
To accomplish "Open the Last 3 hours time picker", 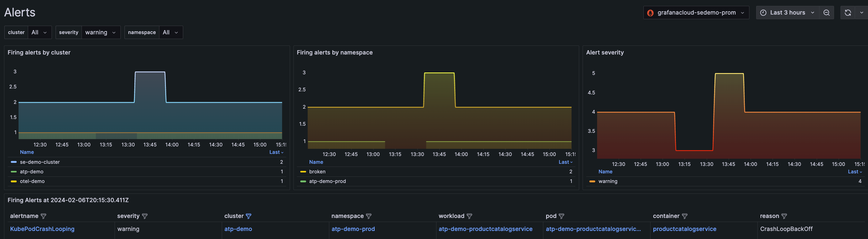I will 787,12.
